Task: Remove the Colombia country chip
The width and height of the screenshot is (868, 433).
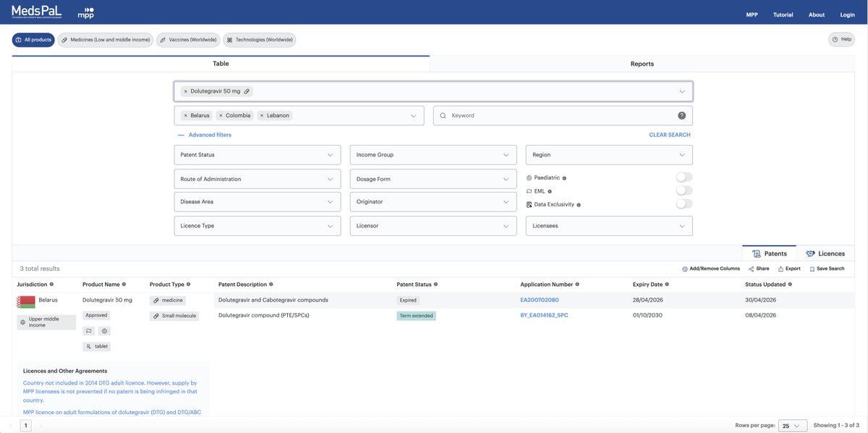Action: [x=220, y=115]
